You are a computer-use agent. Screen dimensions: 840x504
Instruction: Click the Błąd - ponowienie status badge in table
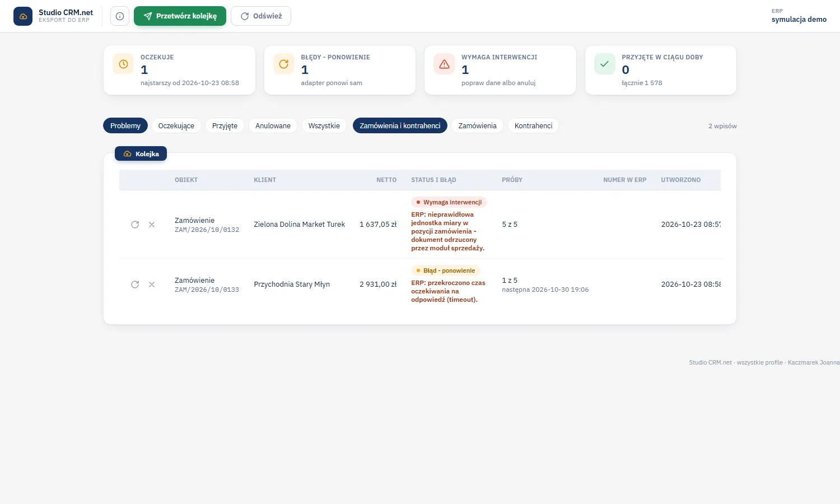click(446, 270)
